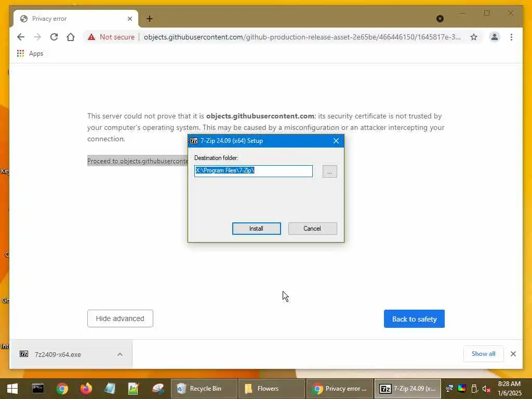
Task: Switch to 7-Zip 24.09 taskbar window
Action: (x=407, y=389)
